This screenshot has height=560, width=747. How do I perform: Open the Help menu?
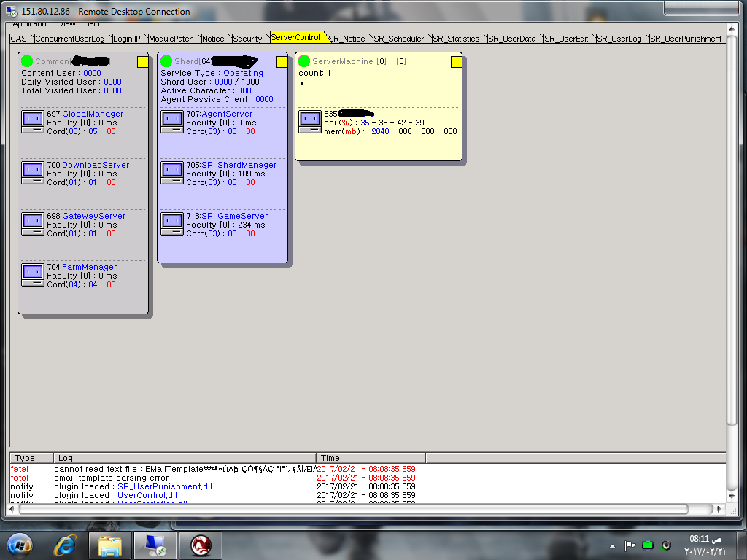pyautogui.click(x=91, y=24)
